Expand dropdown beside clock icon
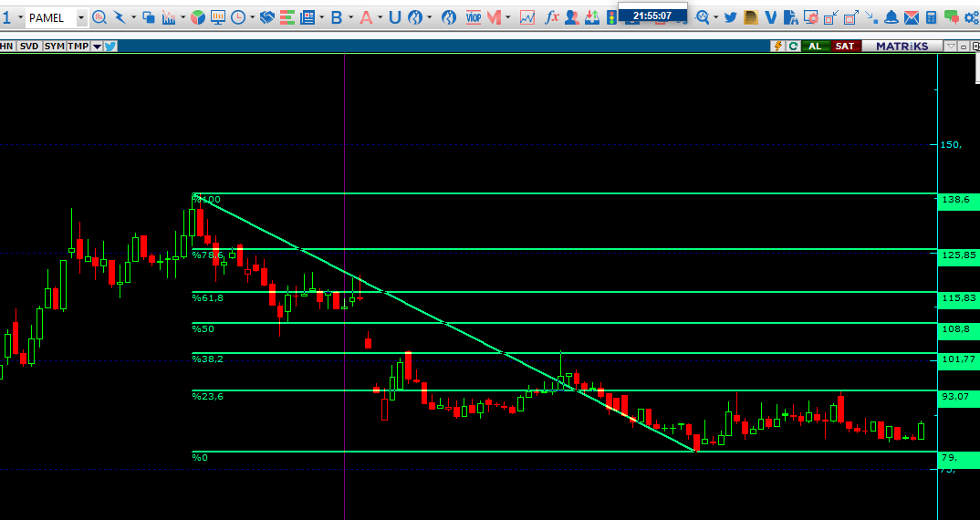 252,17
